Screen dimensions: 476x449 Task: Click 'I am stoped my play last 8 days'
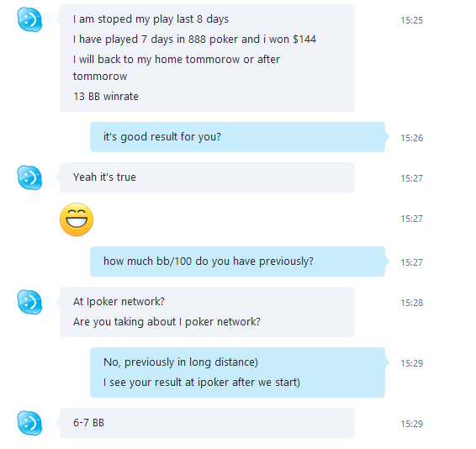click(x=151, y=19)
